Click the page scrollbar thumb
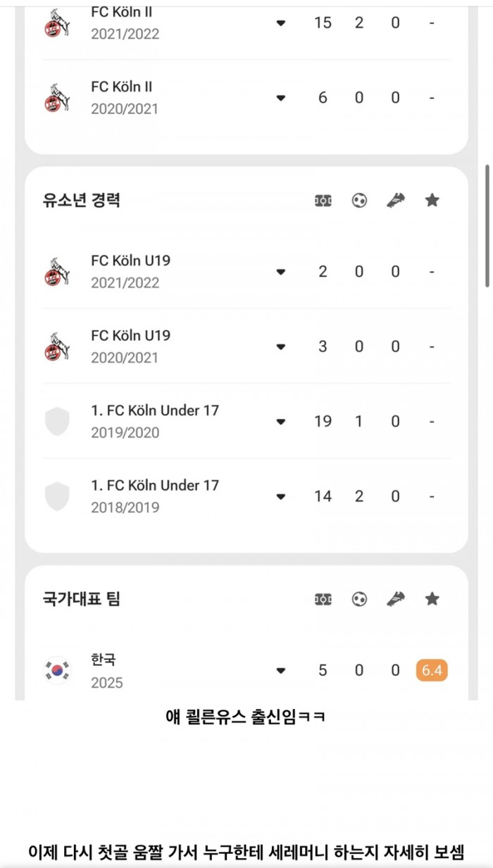 pos(487,225)
